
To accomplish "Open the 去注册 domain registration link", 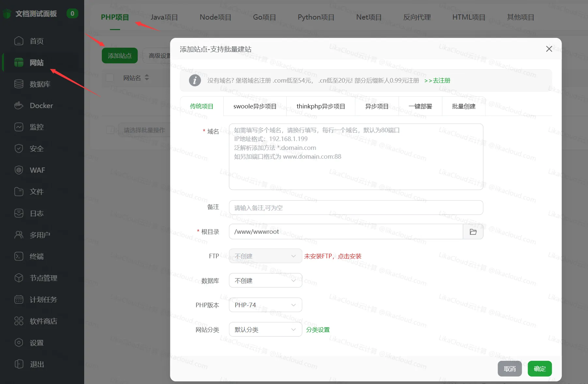I will (x=440, y=80).
